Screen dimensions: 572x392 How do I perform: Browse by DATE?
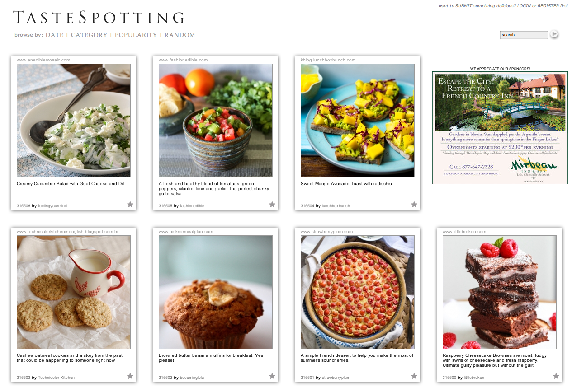click(x=54, y=35)
